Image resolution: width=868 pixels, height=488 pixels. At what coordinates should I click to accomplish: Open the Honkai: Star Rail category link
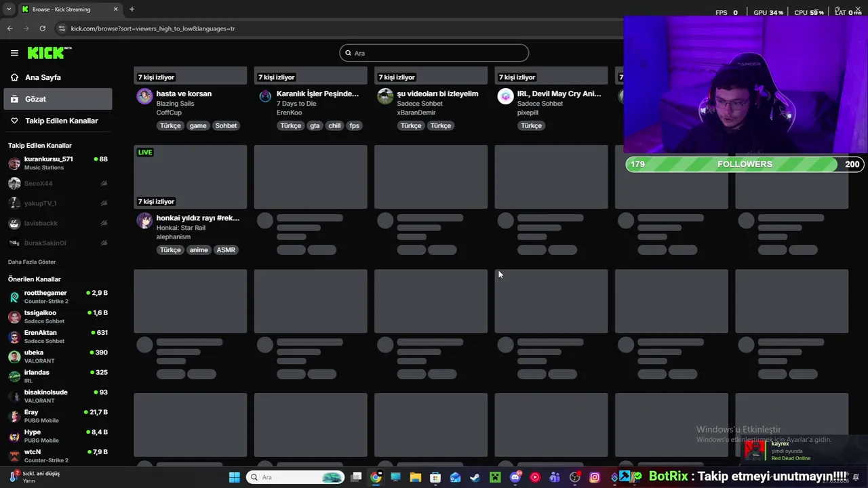180,228
